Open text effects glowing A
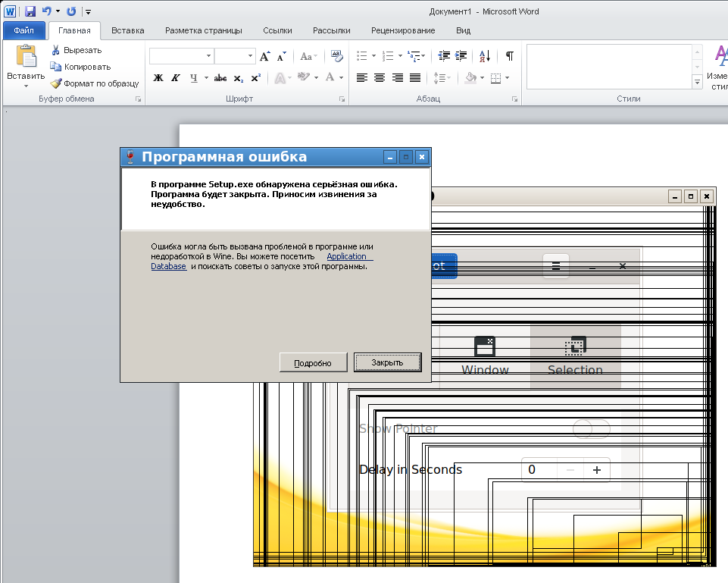728x583 pixels. 280,78
